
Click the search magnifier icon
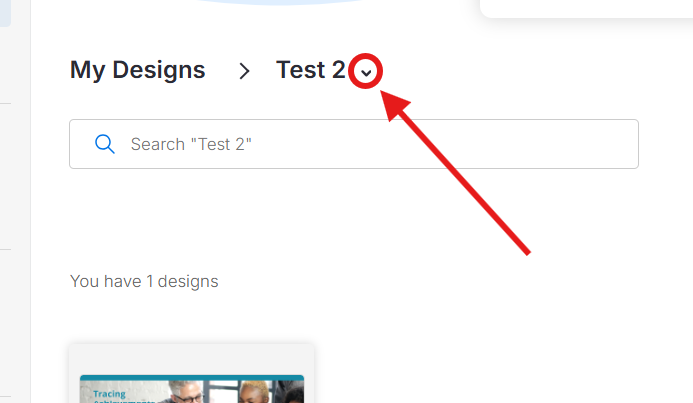point(104,144)
